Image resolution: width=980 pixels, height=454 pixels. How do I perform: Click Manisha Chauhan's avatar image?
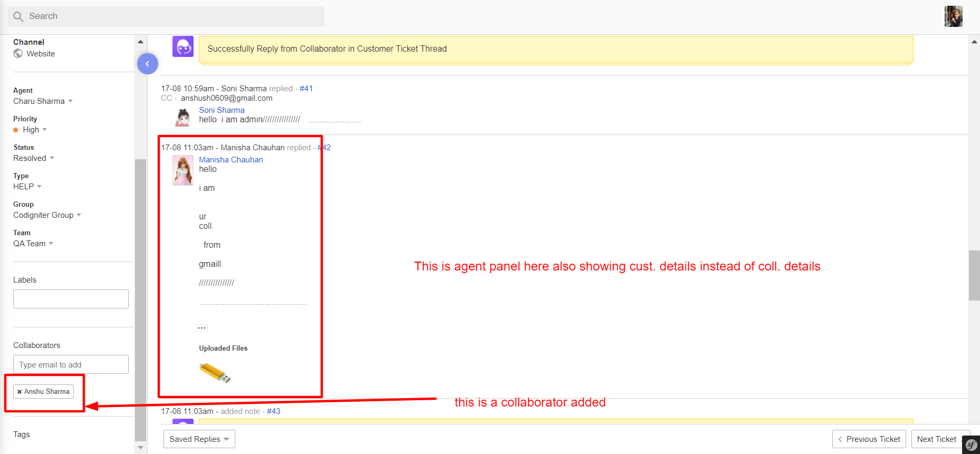[183, 170]
